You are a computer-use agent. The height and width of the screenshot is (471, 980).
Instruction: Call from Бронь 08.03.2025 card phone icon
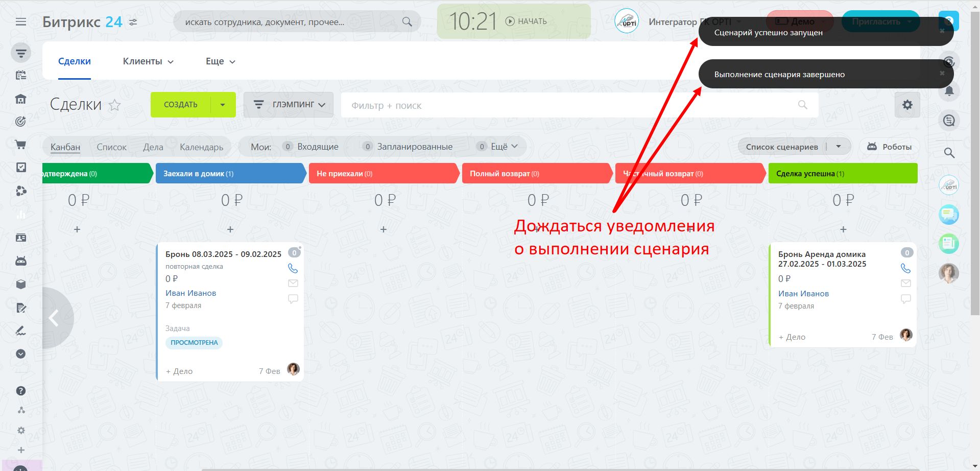[x=293, y=268]
